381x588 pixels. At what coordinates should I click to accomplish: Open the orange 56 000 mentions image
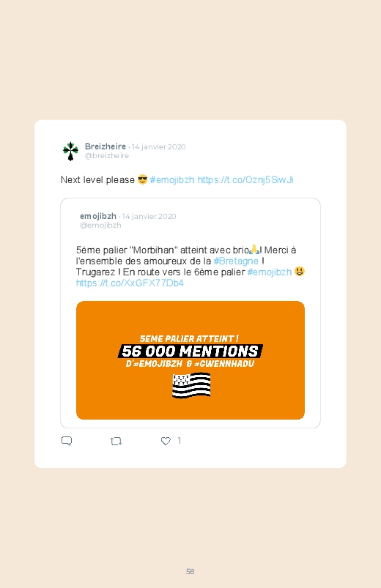(x=190, y=360)
